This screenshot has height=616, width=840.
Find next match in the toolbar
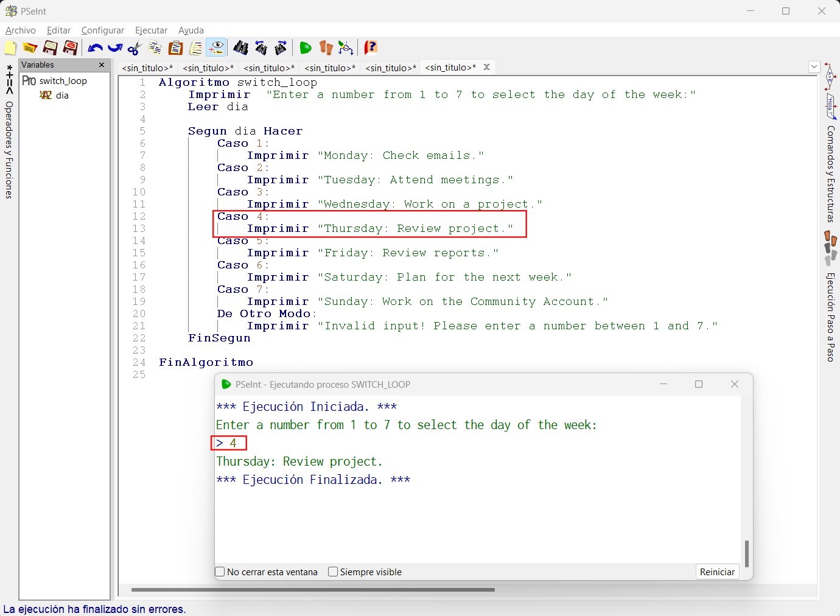point(281,47)
